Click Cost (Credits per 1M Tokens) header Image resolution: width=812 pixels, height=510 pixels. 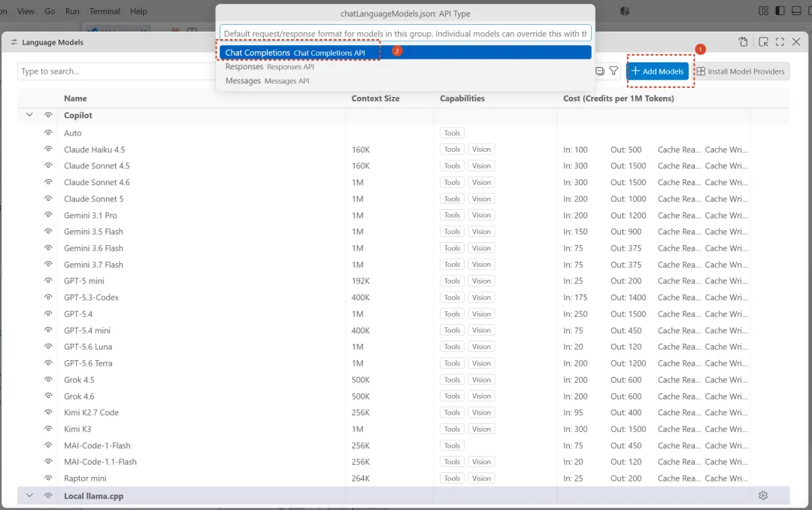click(618, 98)
